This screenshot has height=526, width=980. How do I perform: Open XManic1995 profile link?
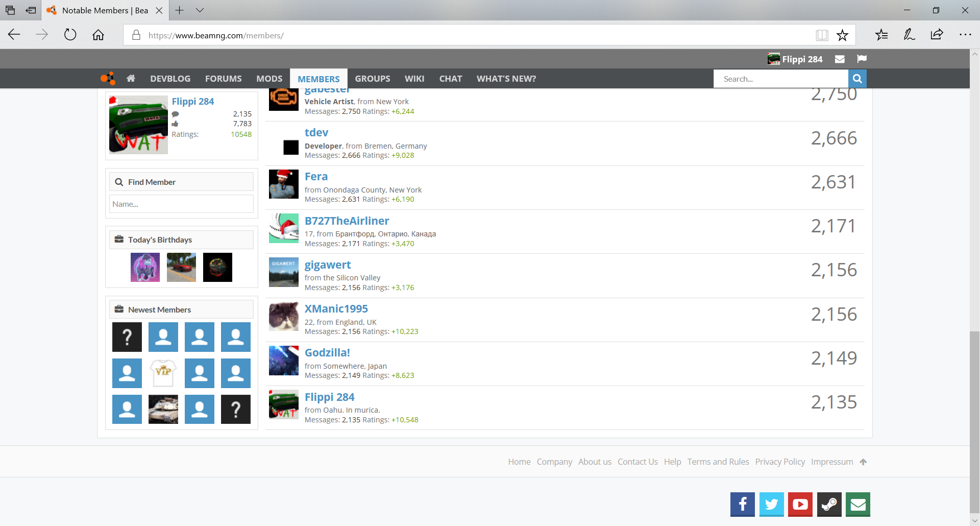336,308
